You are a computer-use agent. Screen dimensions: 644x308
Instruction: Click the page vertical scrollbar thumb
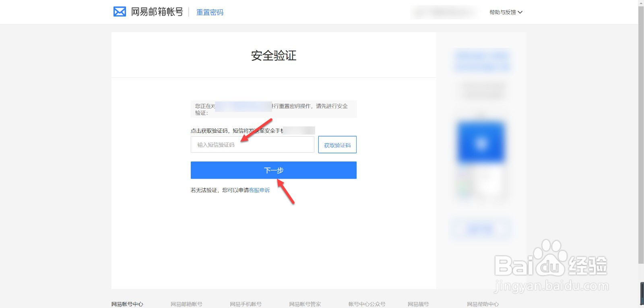(641, 135)
